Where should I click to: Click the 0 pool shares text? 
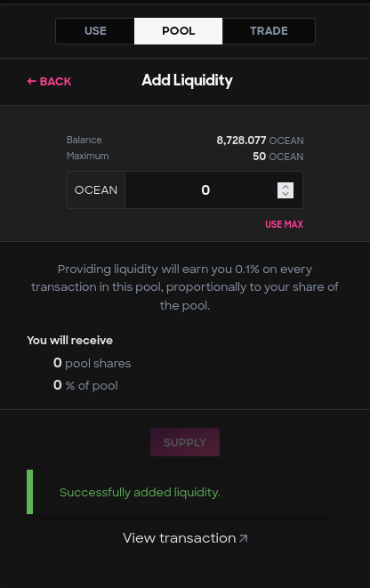tap(92, 363)
